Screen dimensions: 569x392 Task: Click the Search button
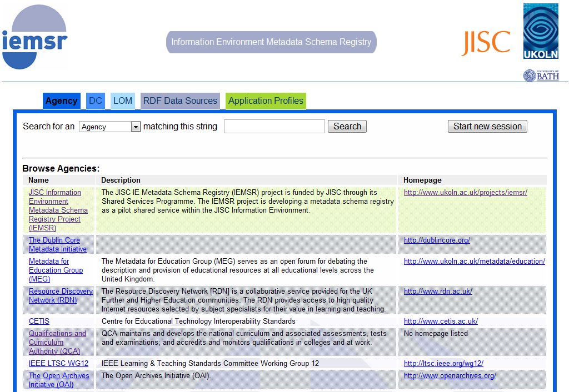[x=347, y=126]
